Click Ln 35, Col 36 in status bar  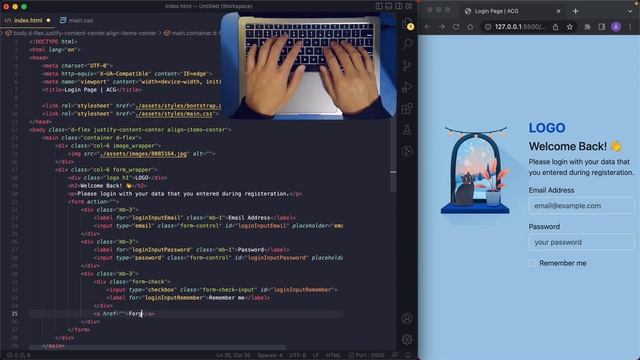pyautogui.click(x=233, y=355)
